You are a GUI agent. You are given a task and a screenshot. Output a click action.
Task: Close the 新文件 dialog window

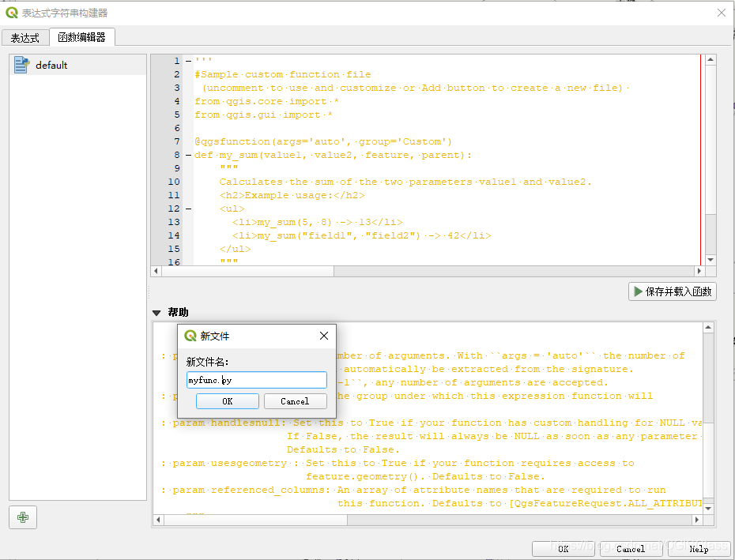[x=324, y=336]
